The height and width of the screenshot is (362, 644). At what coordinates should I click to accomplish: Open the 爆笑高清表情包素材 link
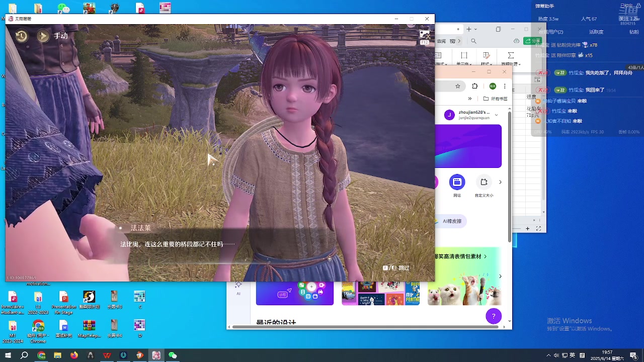pos(460,256)
